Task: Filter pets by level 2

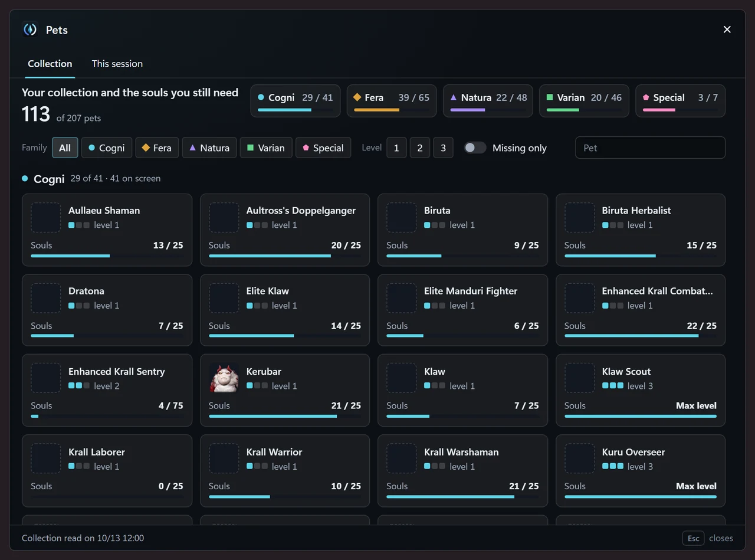Action: (420, 148)
